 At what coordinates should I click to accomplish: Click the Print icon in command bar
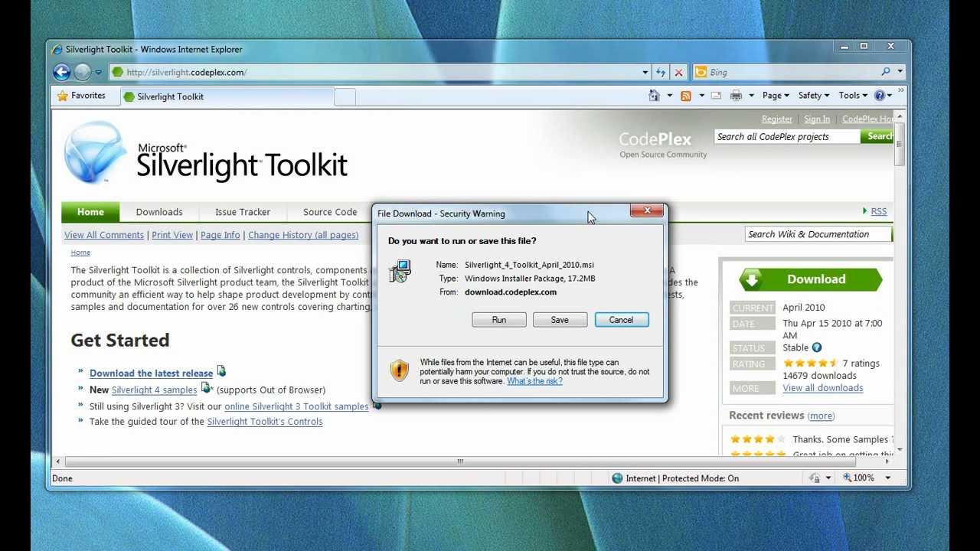736,96
